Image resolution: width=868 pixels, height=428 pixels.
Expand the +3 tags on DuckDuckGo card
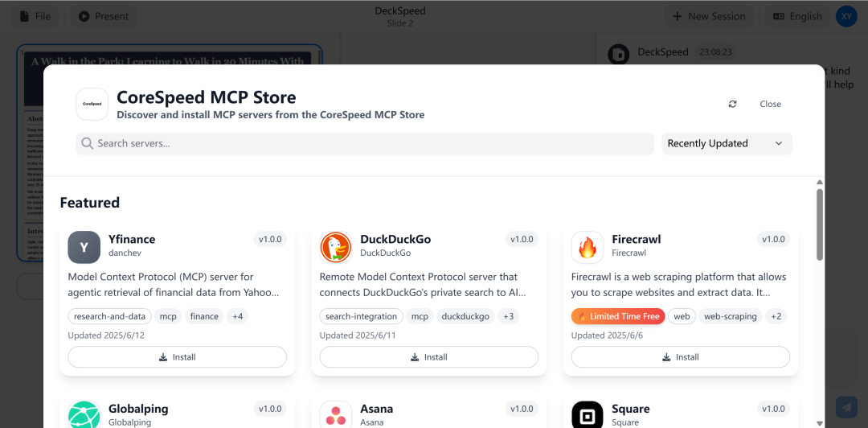[x=508, y=316]
